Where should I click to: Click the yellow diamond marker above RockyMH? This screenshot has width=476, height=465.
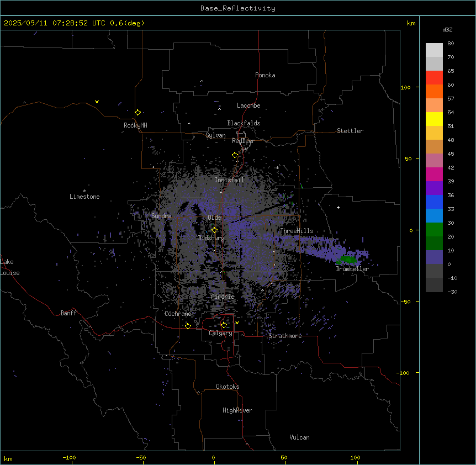138,112
